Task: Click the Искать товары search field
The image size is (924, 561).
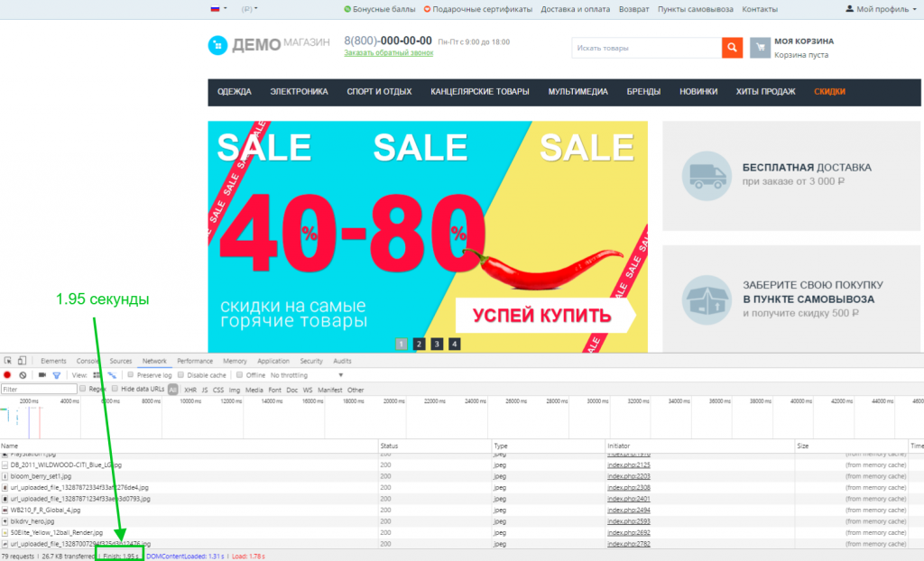Action: click(646, 48)
